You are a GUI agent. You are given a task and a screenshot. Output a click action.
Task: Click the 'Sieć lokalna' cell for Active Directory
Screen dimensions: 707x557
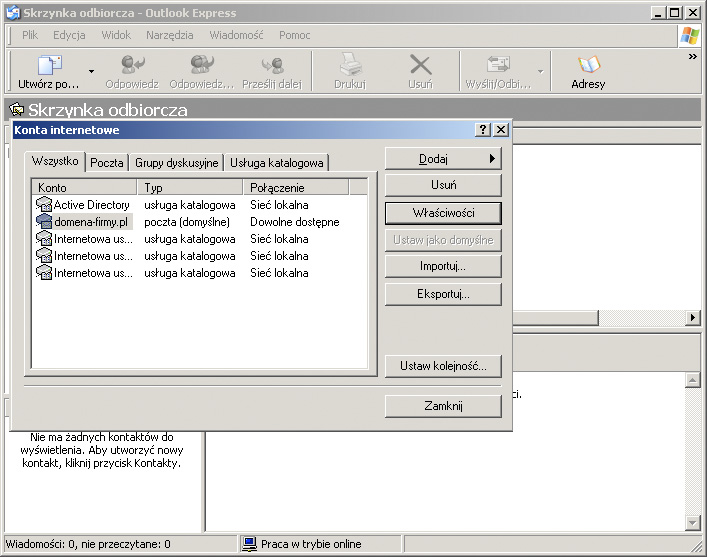[279, 205]
